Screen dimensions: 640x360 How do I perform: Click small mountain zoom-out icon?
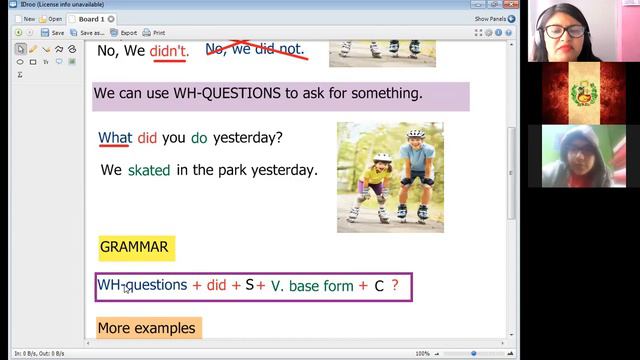(437, 354)
